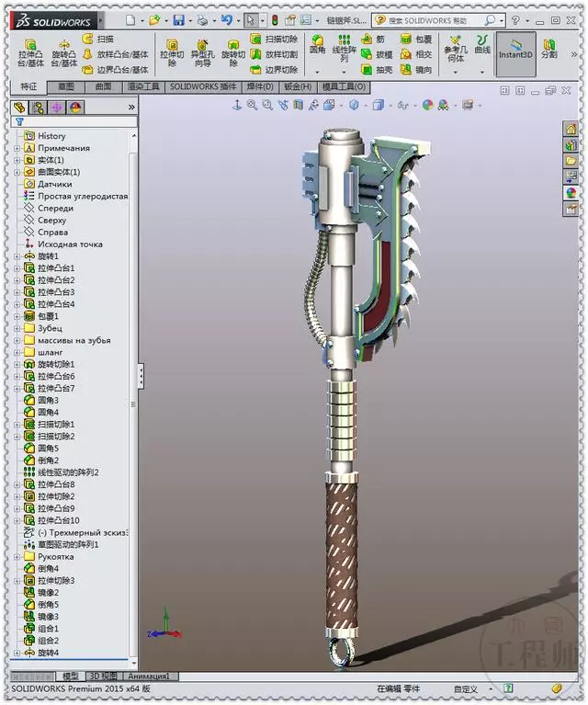The width and height of the screenshot is (588, 705).
Task: Select the Спереди front plane
Action: pyautogui.click(x=49, y=208)
